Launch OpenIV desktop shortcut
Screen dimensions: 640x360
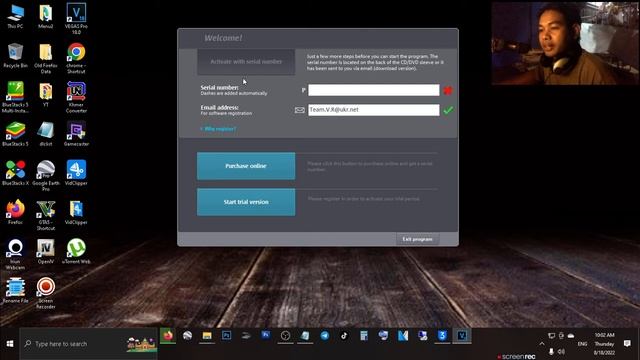tap(45, 251)
